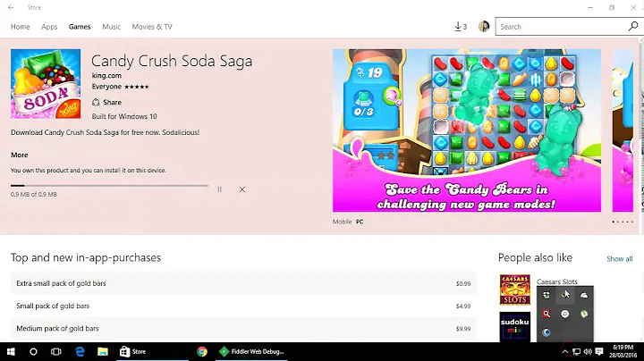Click the search magnifier icon
This screenshot has width=644, height=361.
tap(633, 26)
